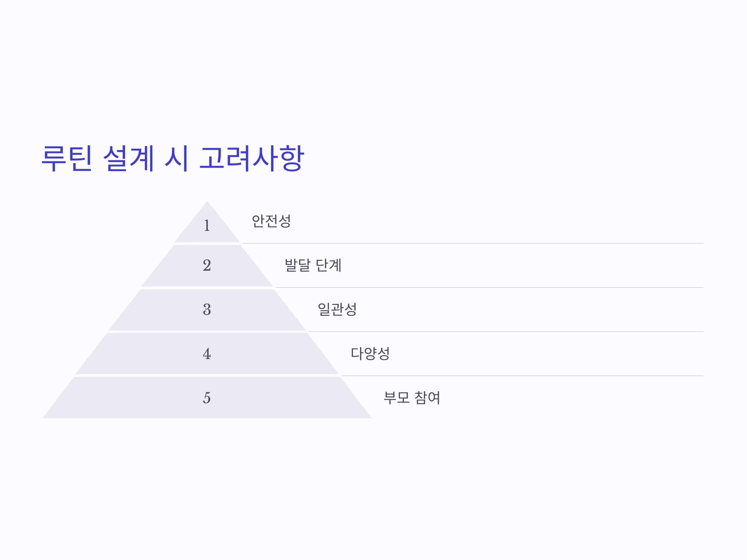Select pyramid tier numbered 2
747x560 pixels.
point(207,266)
